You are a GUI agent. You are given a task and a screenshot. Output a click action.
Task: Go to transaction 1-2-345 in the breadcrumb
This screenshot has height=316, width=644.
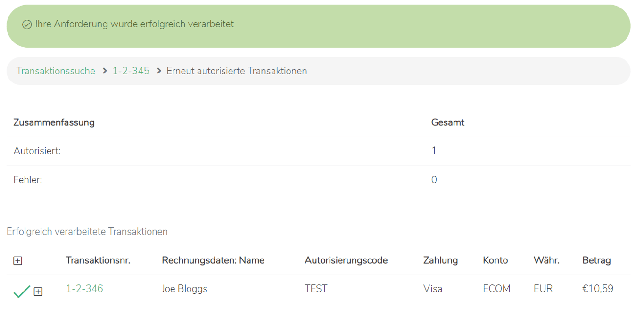(131, 71)
